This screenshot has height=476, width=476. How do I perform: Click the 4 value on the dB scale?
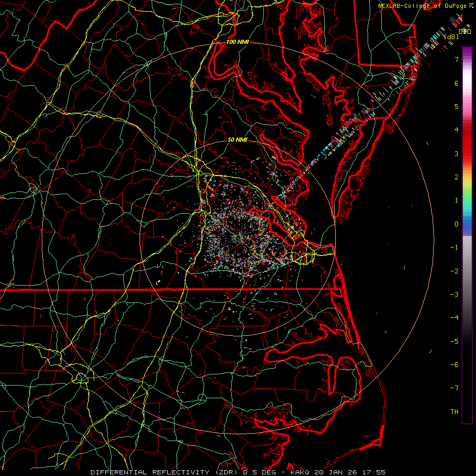coord(456,130)
